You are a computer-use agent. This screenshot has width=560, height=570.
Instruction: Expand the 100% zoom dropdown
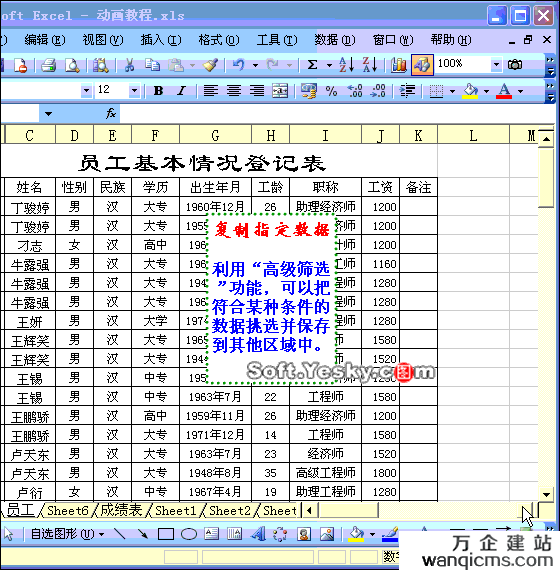pyautogui.click(x=496, y=65)
